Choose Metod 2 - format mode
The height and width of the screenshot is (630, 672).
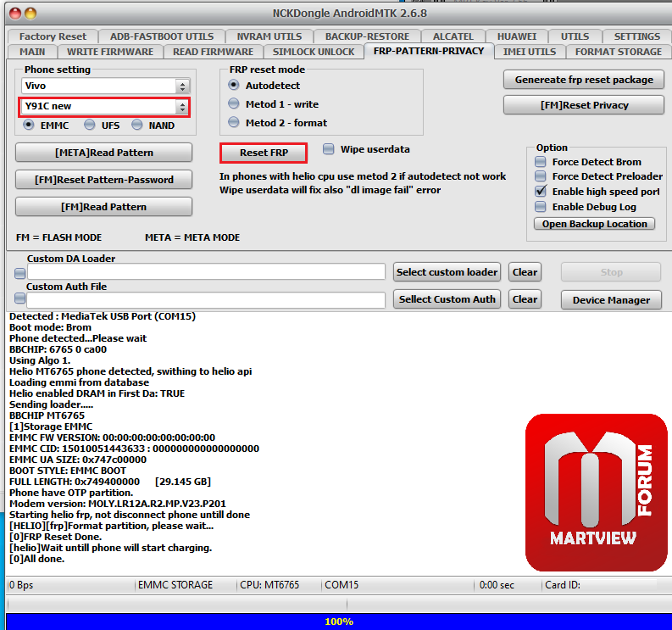tap(234, 122)
